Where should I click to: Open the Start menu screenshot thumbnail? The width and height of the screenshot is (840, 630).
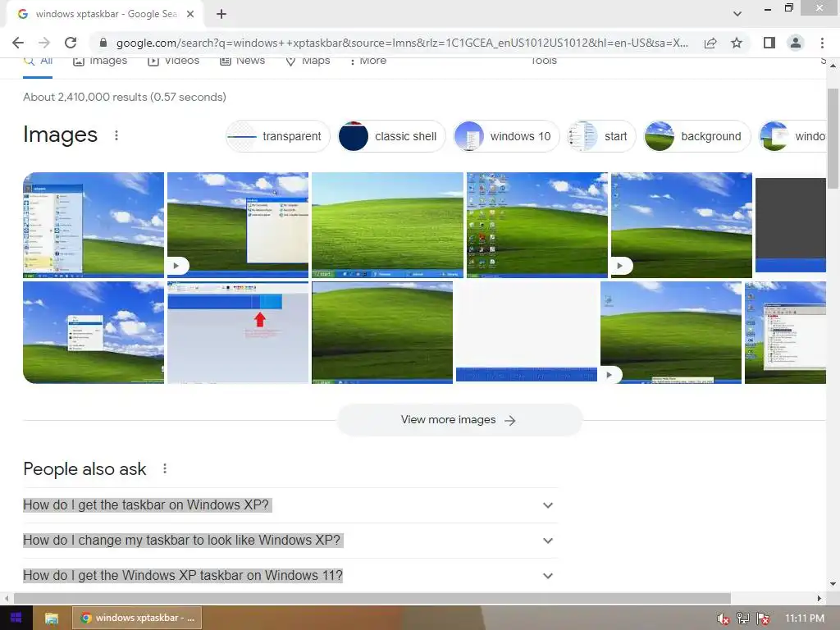point(94,225)
